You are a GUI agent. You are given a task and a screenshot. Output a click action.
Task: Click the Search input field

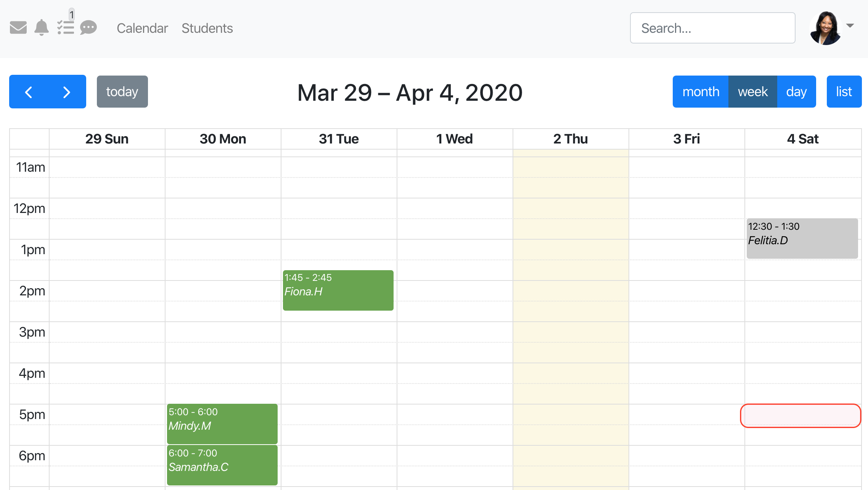click(x=712, y=28)
